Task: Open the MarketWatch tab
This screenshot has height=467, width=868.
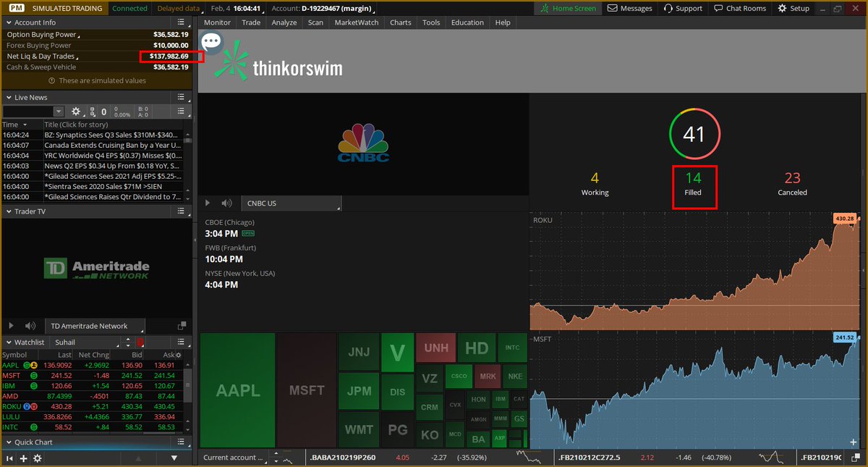Action: click(x=356, y=22)
